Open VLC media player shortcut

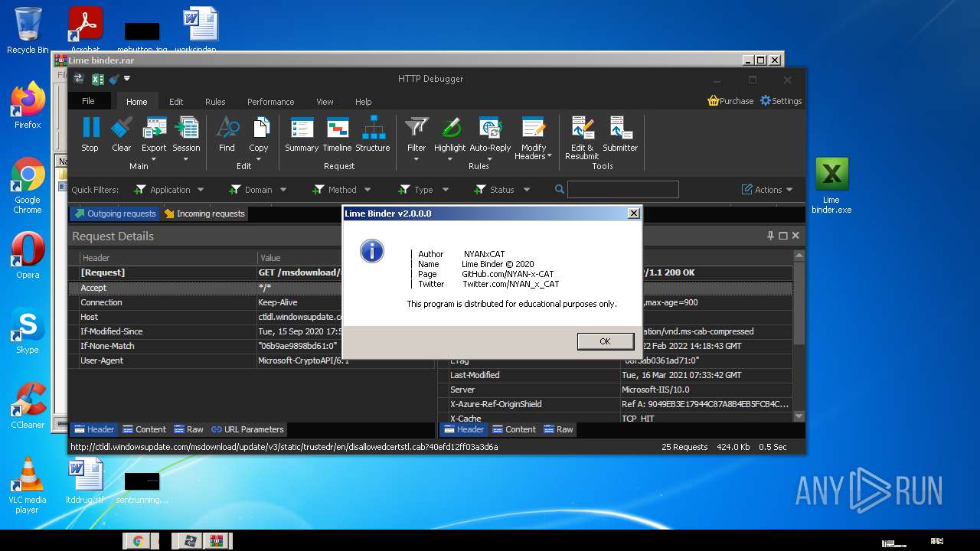click(x=28, y=485)
